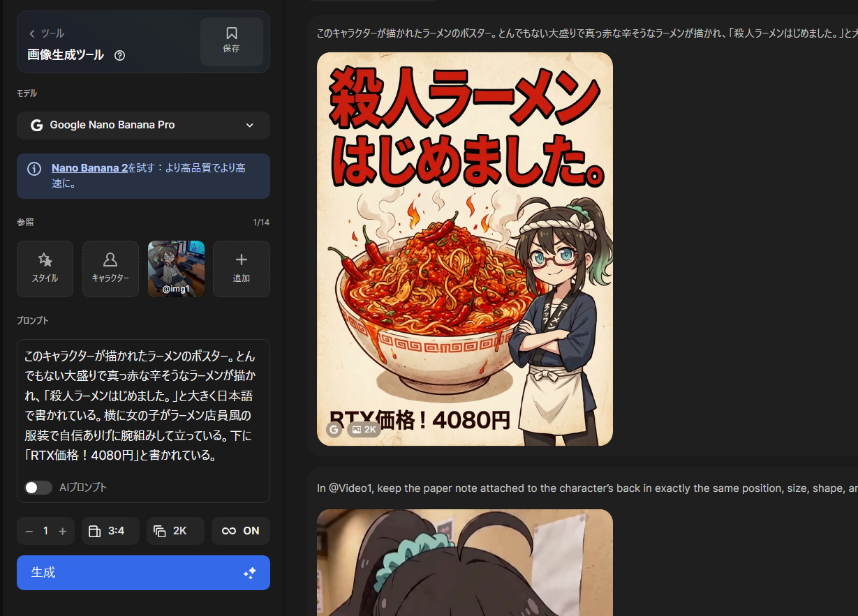The image size is (858, 616).
Task: Increase the image count with plus
Action: [63, 532]
